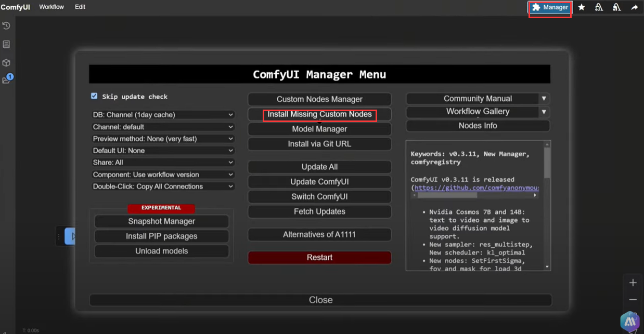This screenshot has width=644, height=334.
Task: Open the queue history sidebar icon
Action: coord(6,25)
